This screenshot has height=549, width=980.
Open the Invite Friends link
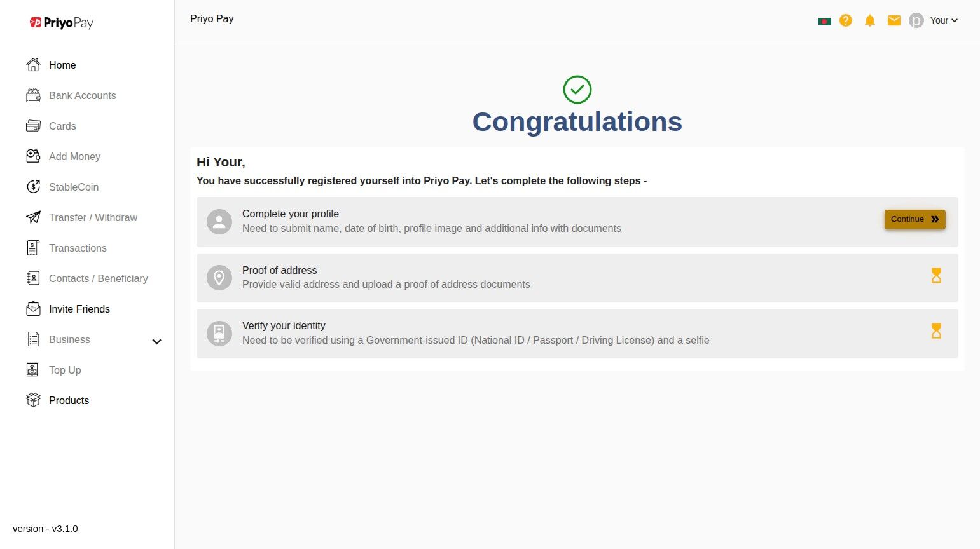pos(79,309)
